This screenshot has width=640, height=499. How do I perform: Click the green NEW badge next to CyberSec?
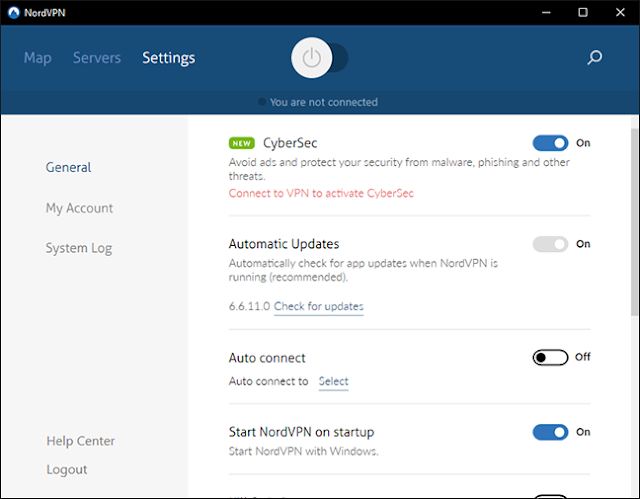242,143
